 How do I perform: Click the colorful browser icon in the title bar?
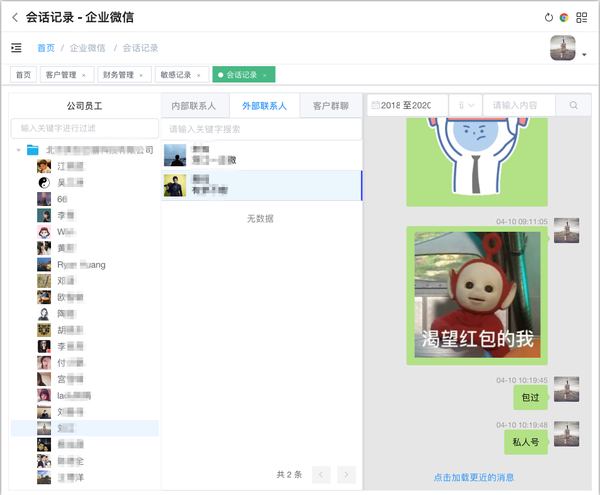point(564,18)
